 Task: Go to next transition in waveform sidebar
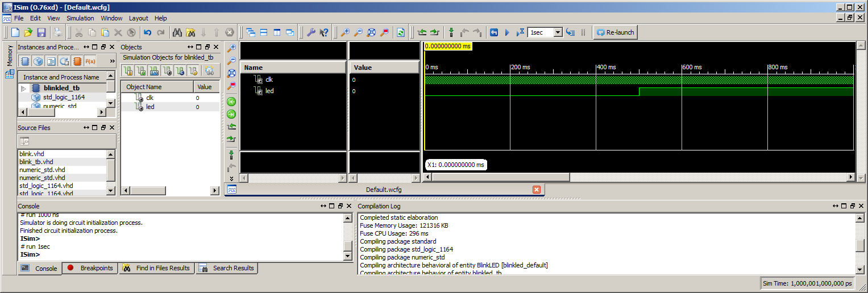pyautogui.click(x=231, y=139)
